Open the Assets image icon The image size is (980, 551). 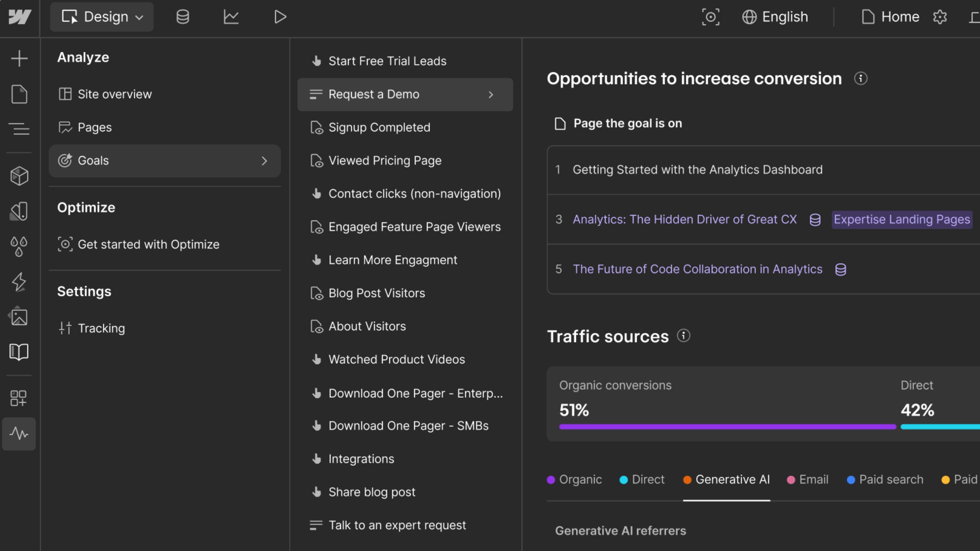[x=19, y=317]
